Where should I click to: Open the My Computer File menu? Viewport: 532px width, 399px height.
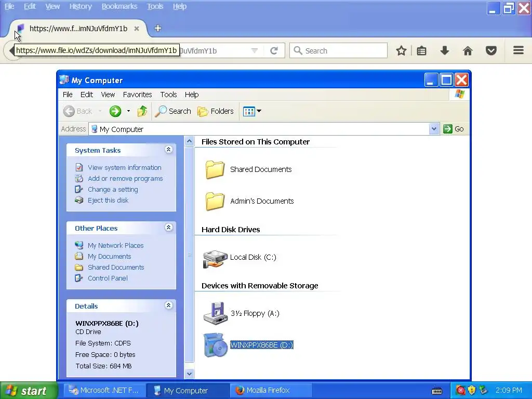click(68, 95)
